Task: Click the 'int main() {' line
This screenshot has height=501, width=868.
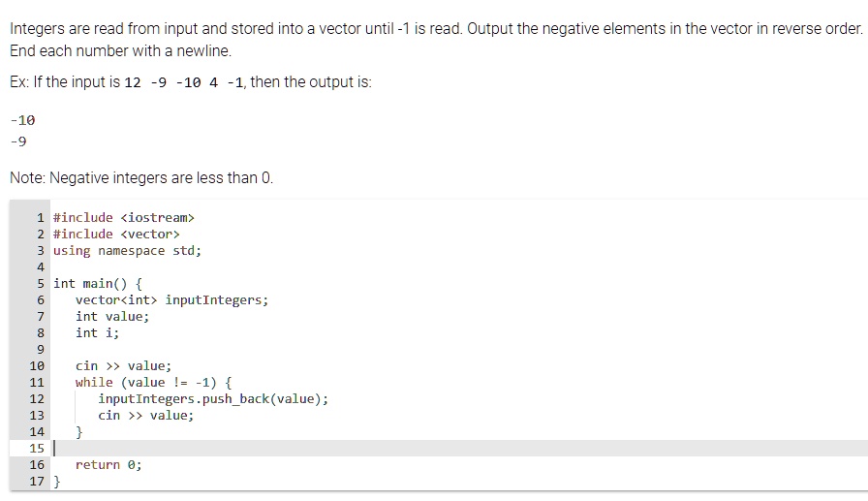Action: point(98,283)
